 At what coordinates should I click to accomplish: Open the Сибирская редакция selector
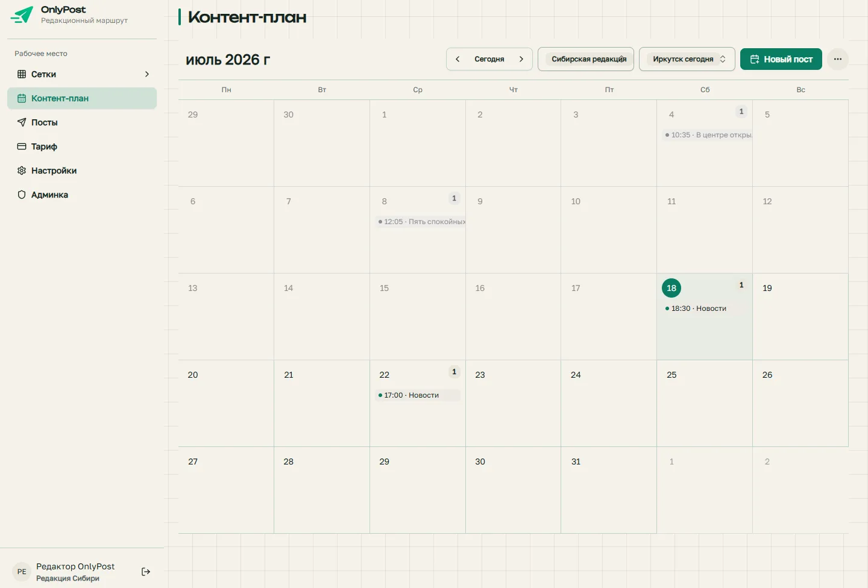click(x=586, y=59)
